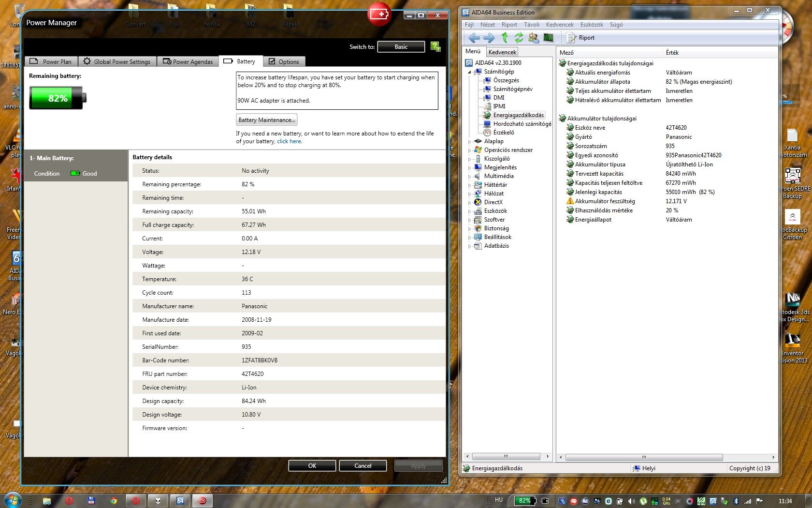
Task: Open Xantia motorszám desktop file
Action: 792,143
